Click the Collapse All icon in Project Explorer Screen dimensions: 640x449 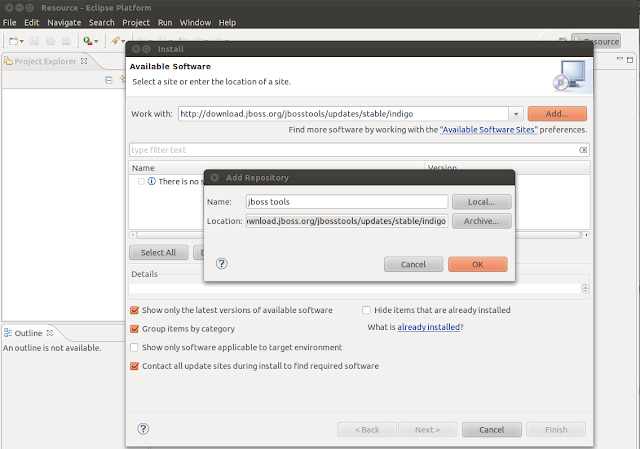coord(109,80)
